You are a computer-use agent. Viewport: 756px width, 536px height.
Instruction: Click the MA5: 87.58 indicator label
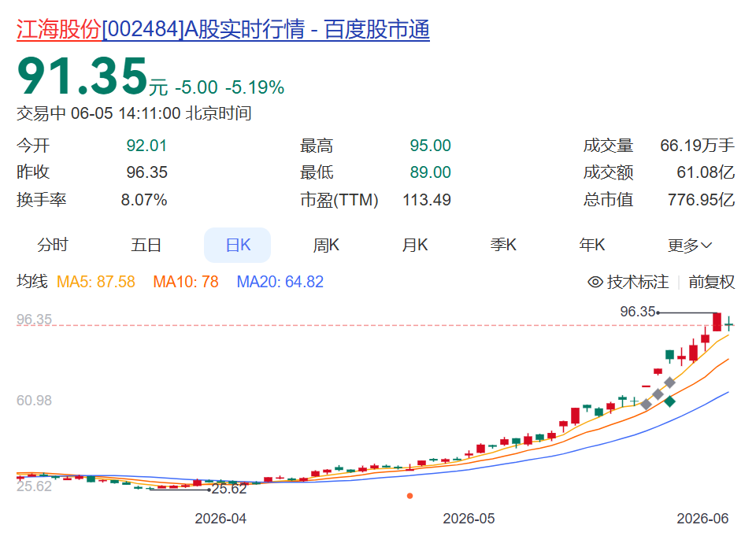[96, 282]
